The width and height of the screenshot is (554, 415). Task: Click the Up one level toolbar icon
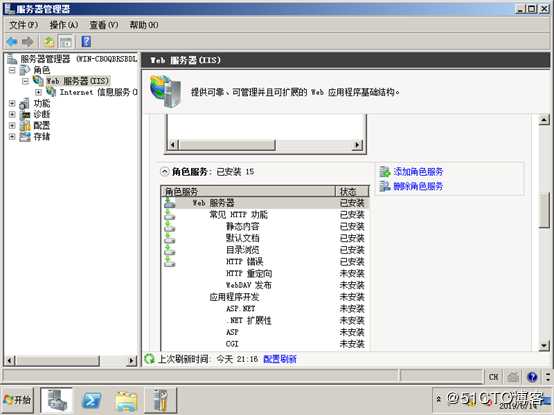49,42
